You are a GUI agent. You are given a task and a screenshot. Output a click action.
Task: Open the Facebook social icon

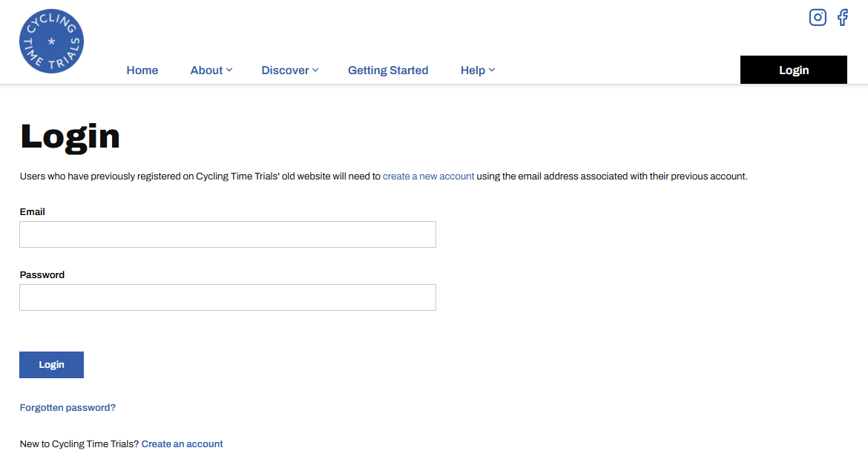[x=842, y=17]
